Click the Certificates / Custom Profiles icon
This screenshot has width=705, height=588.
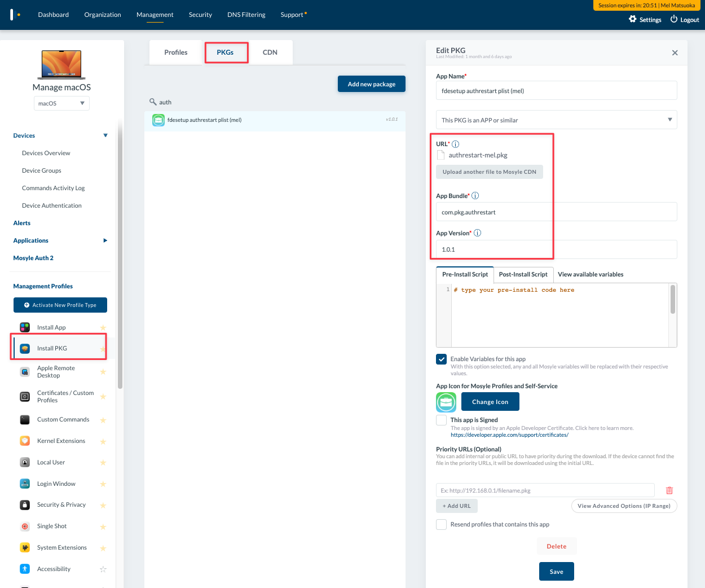pos(25,396)
